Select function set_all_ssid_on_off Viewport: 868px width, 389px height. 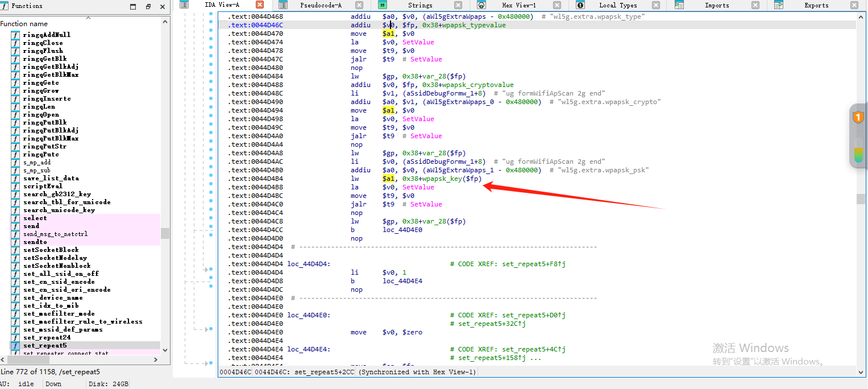pos(61,274)
